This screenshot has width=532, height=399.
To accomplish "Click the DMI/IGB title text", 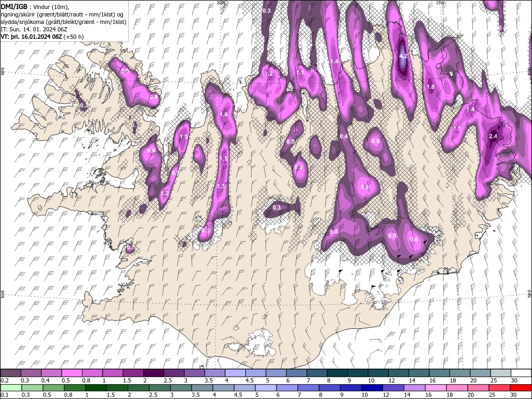I will pos(14,6).
